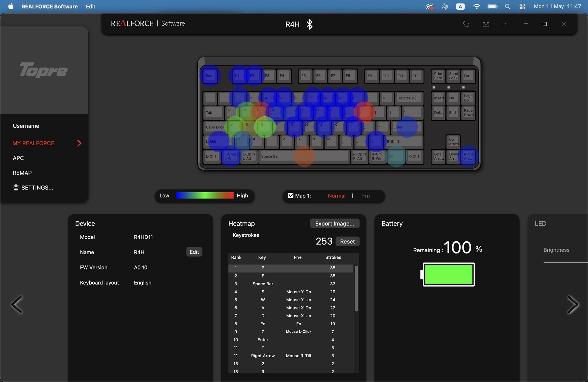Adjust the LED Brightness slider
Screen dimensions: 588x382
(566, 262)
